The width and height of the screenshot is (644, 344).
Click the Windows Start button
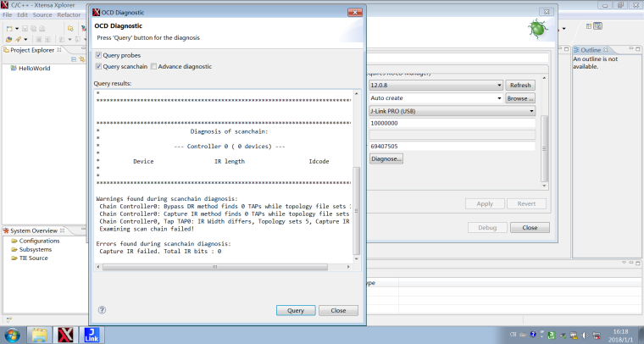coord(12,335)
